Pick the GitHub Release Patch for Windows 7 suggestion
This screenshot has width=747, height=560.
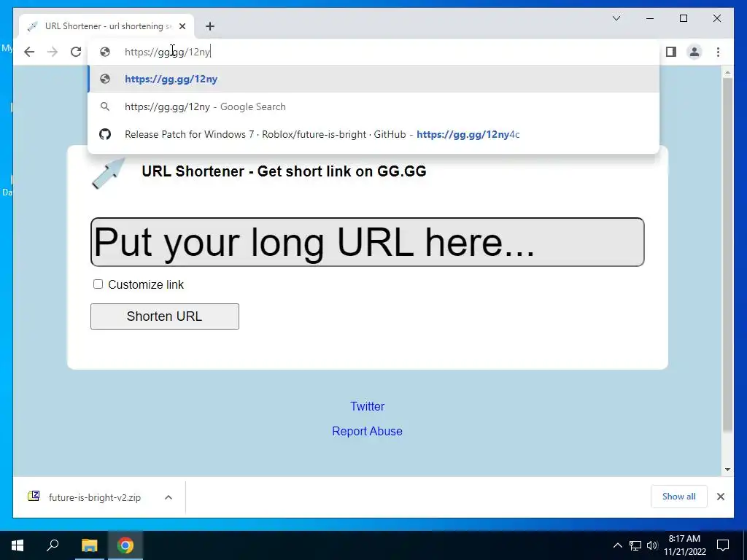pyautogui.click(x=373, y=134)
